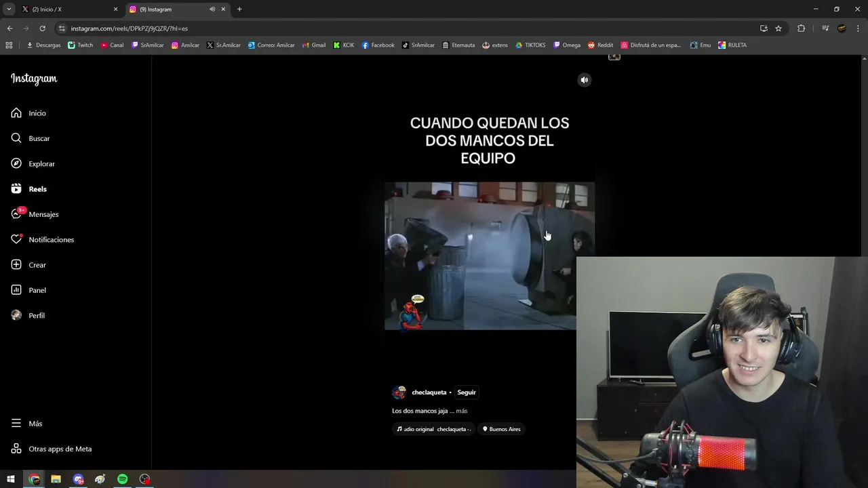The image size is (868, 488).
Task: Close the Instagram browser tab
Action: (223, 9)
